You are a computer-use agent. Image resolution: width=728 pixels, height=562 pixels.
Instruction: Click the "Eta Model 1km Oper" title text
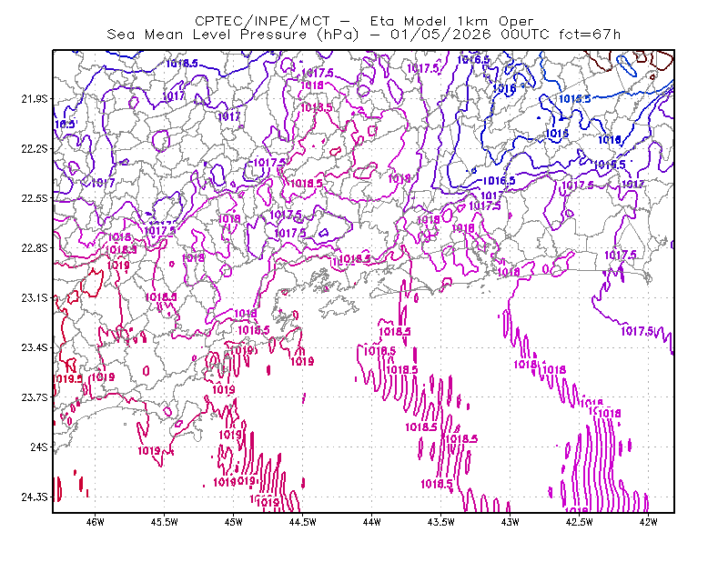(x=451, y=21)
